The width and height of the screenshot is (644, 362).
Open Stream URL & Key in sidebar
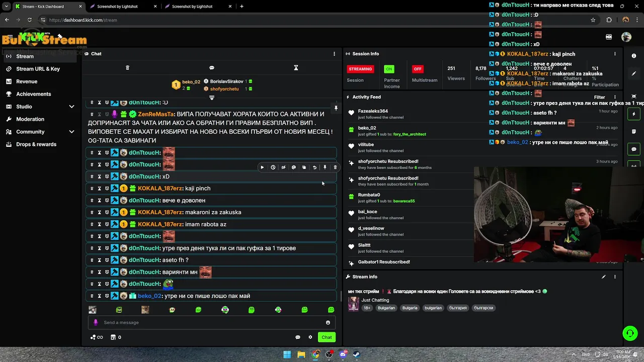(41, 69)
